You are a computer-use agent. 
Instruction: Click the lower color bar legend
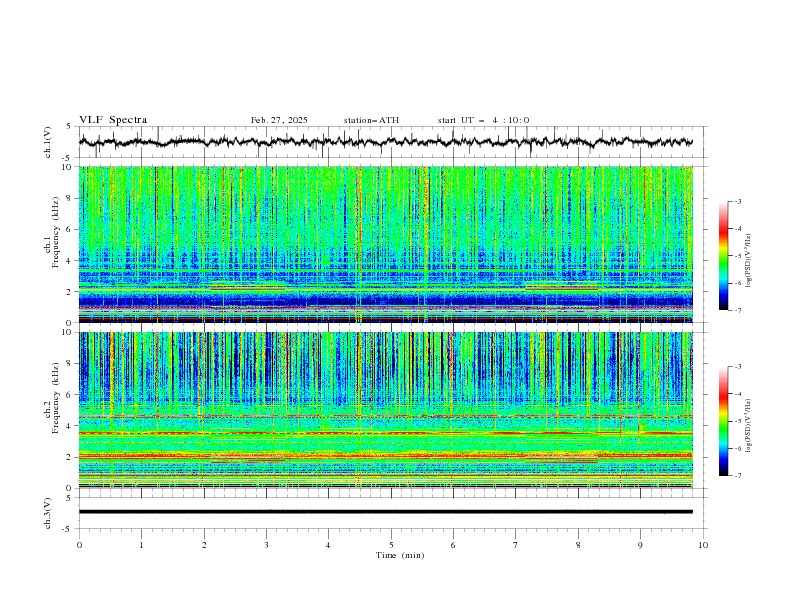click(x=723, y=421)
